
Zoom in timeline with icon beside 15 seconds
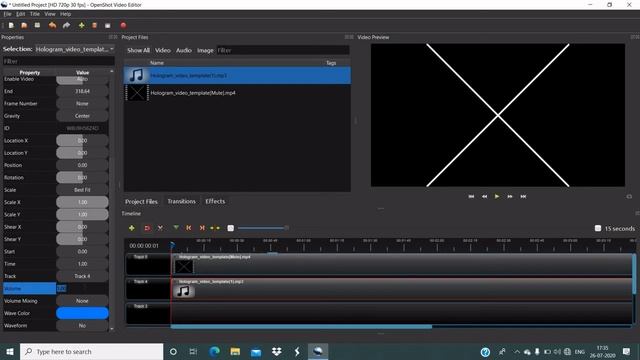click(598, 228)
